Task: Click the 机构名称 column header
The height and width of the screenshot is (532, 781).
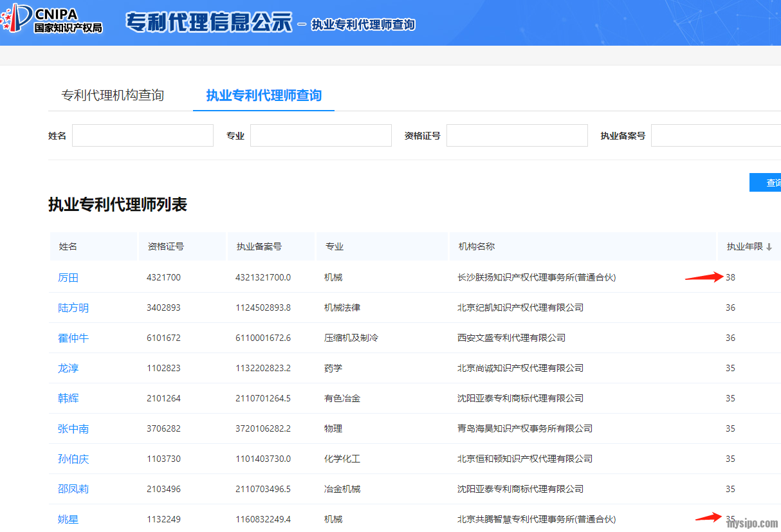Action: tap(476, 247)
